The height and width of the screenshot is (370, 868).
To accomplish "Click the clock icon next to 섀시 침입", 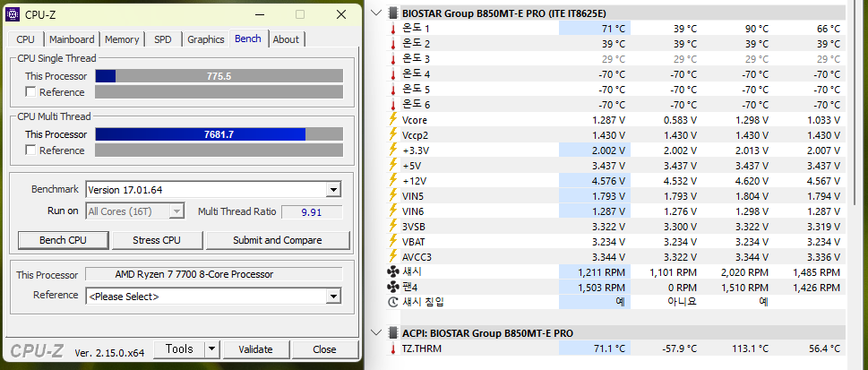I will (393, 303).
